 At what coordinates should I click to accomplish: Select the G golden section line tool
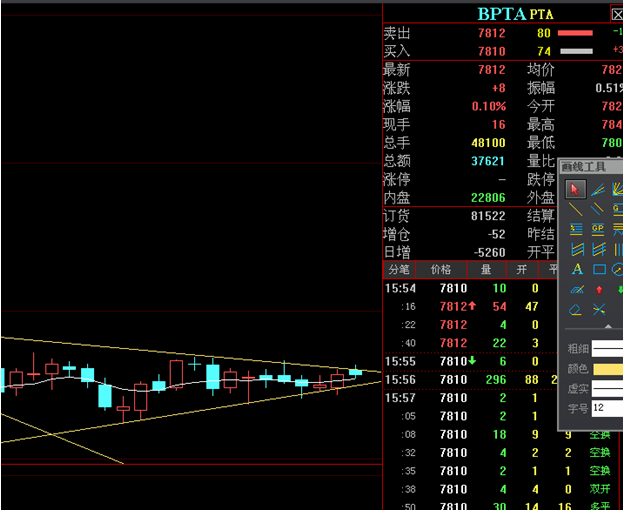pos(618,209)
